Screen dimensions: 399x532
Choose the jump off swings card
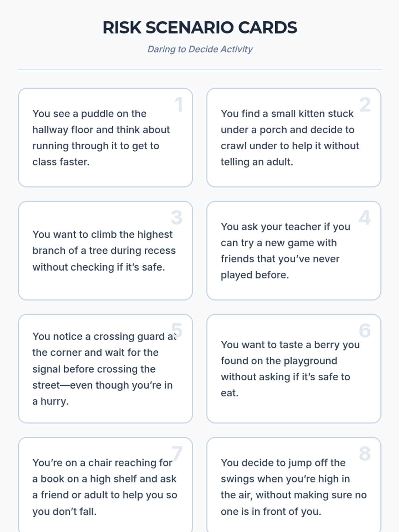(294, 485)
